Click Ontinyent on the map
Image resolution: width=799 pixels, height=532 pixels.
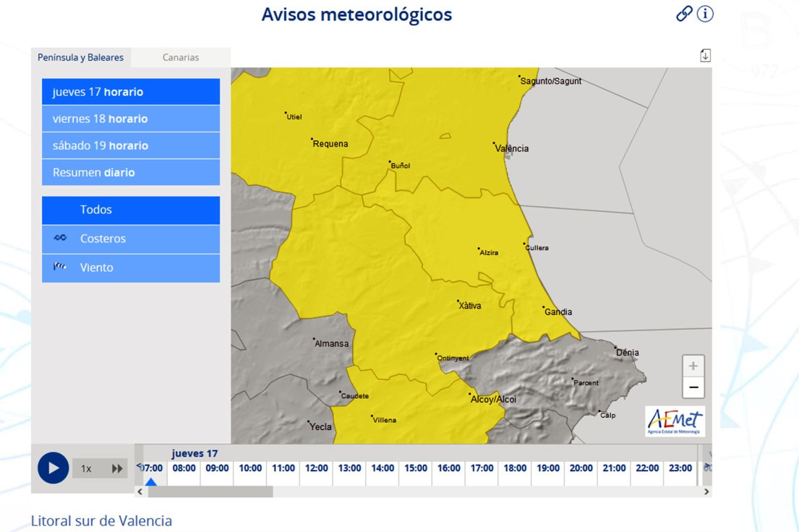(453, 358)
